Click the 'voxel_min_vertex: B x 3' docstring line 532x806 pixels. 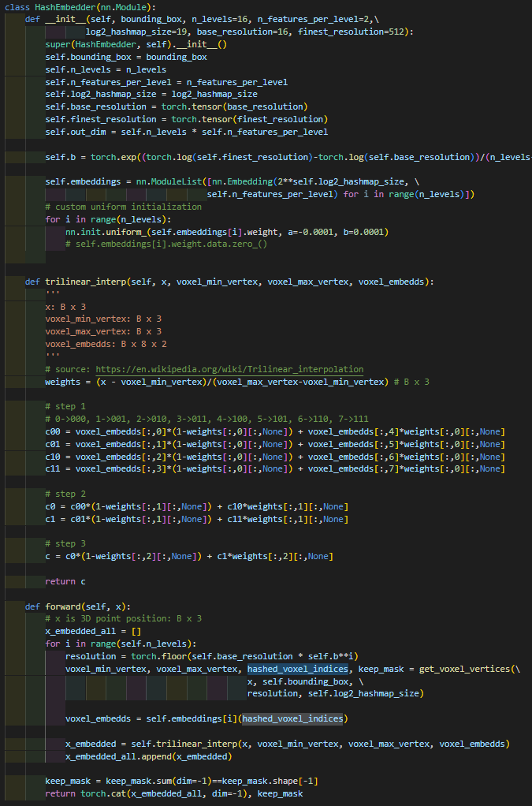(103, 319)
